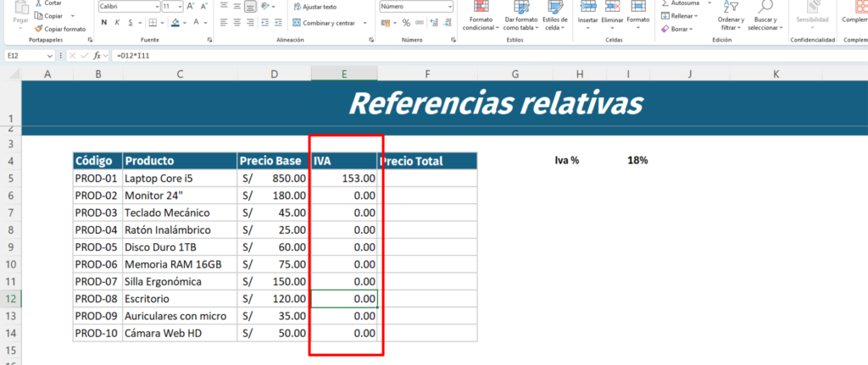Center text horizontally
Viewport: 868px width, 365px height.
point(237,23)
